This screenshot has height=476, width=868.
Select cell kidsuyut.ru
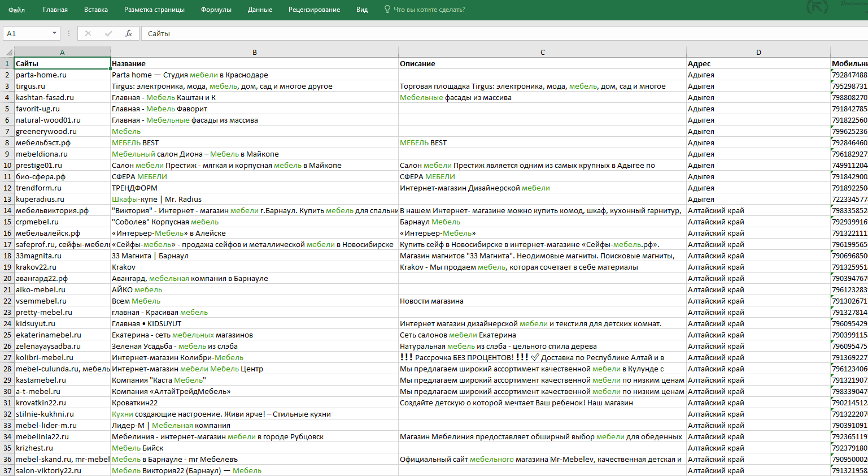tap(62, 323)
